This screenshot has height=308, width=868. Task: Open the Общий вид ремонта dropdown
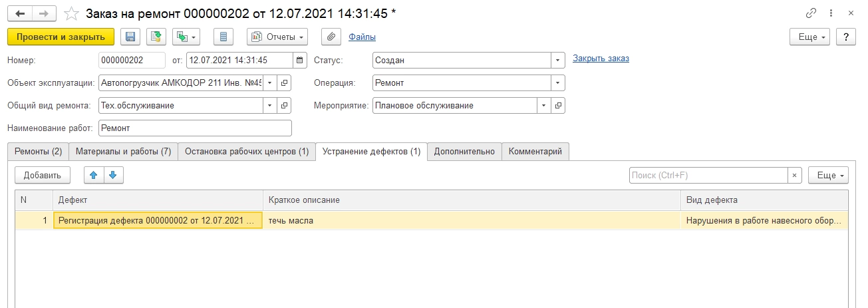tap(269, 105)
